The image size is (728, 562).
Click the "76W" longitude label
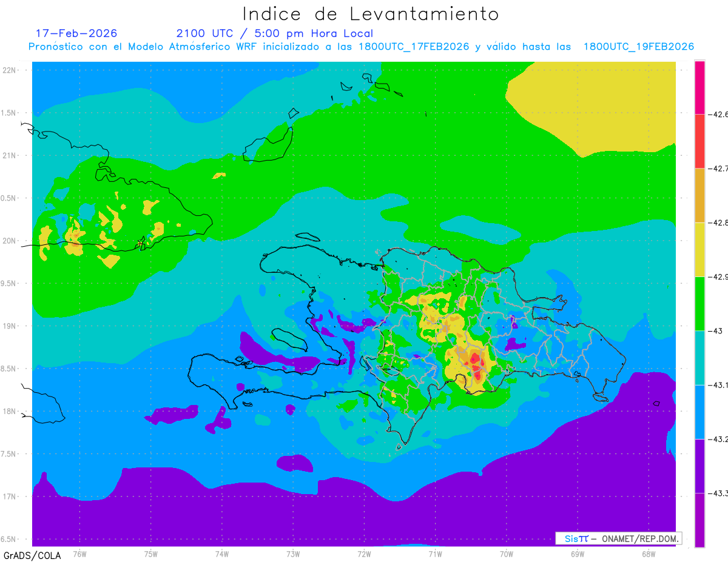tap(79, 554)
